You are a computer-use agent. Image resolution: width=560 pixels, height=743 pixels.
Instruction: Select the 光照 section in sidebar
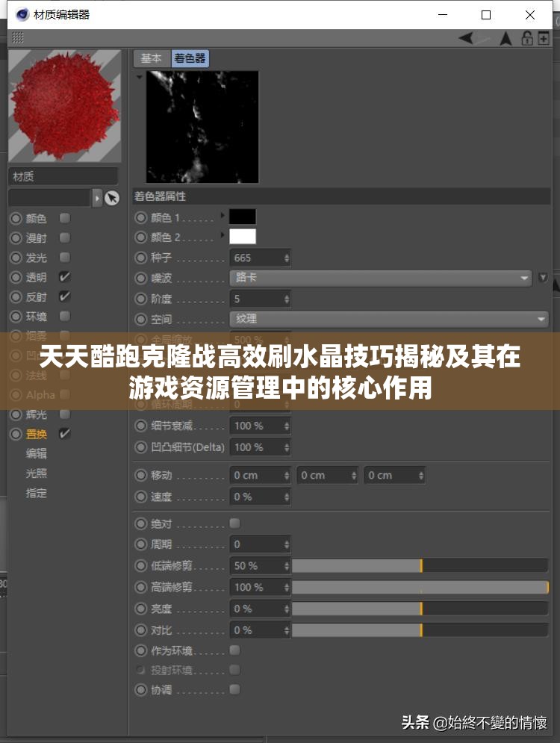36,473
